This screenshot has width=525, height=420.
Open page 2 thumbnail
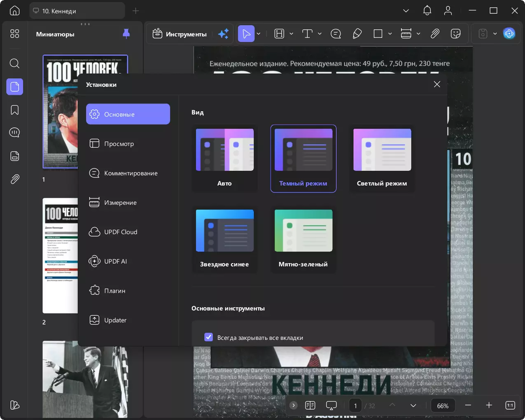60,255
